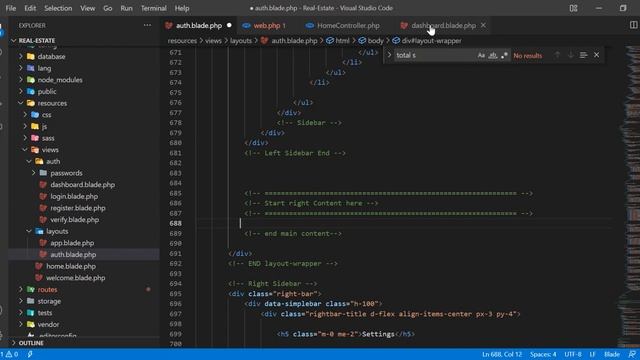640x360 pixels.
Task: Open the File menu
Action: (x=11, y=8)
